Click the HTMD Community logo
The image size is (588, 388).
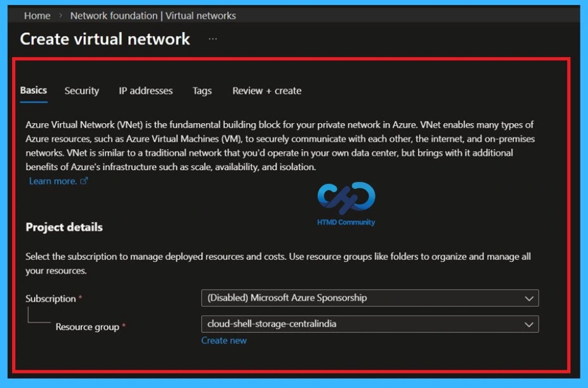coord(345,200)
